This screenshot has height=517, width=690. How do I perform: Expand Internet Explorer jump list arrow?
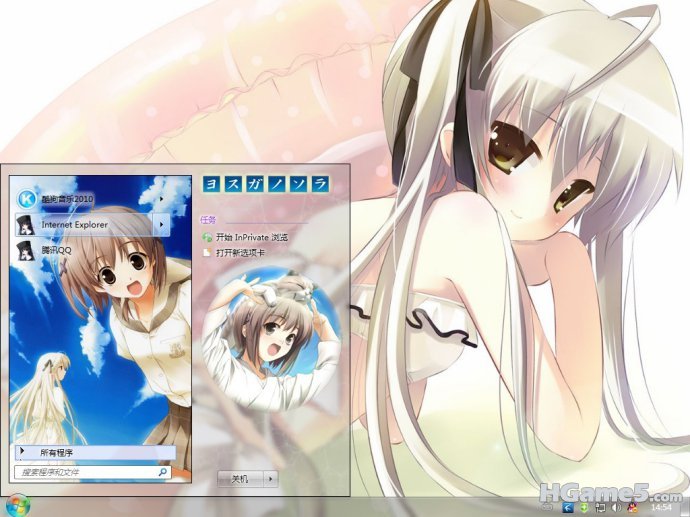click(x=161, y=225)
